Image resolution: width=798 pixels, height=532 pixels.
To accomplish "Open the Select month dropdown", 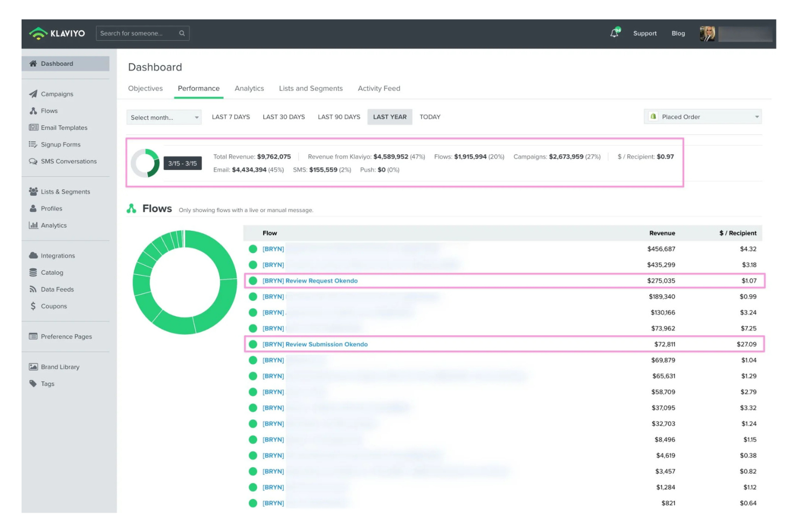I will click(x=164, y=118).
